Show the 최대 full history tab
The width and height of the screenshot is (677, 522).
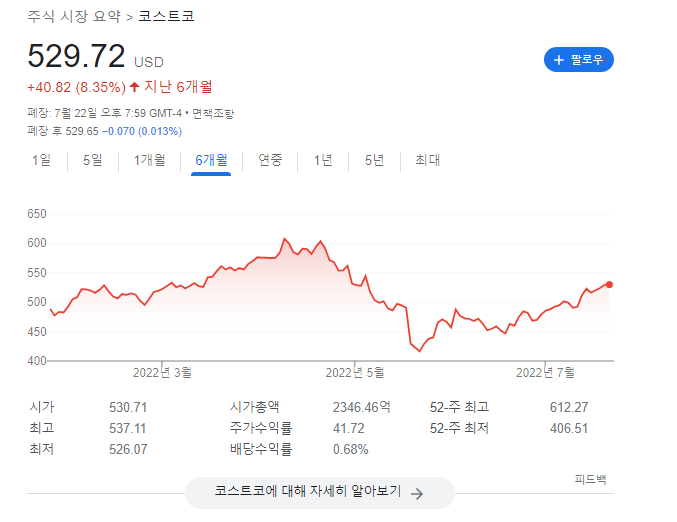[x=427, y=160]
